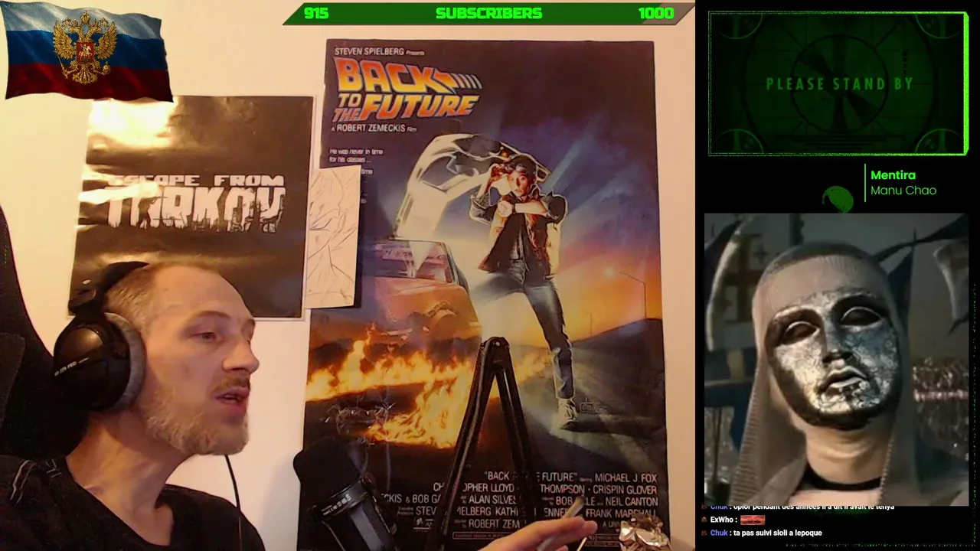
Task: Click Chuk's name on the sloll message
Action: (719, 533)
